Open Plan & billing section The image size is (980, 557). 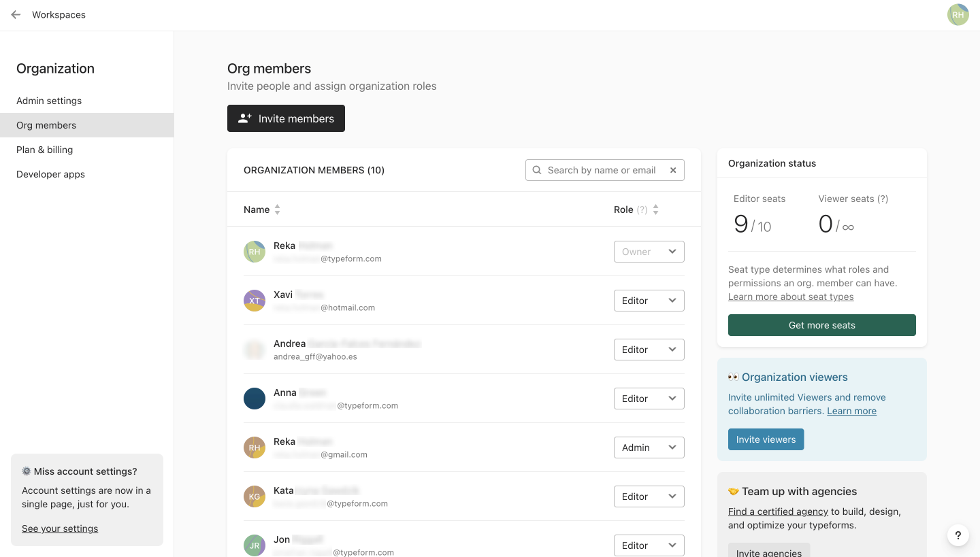[x=44, y=150]
